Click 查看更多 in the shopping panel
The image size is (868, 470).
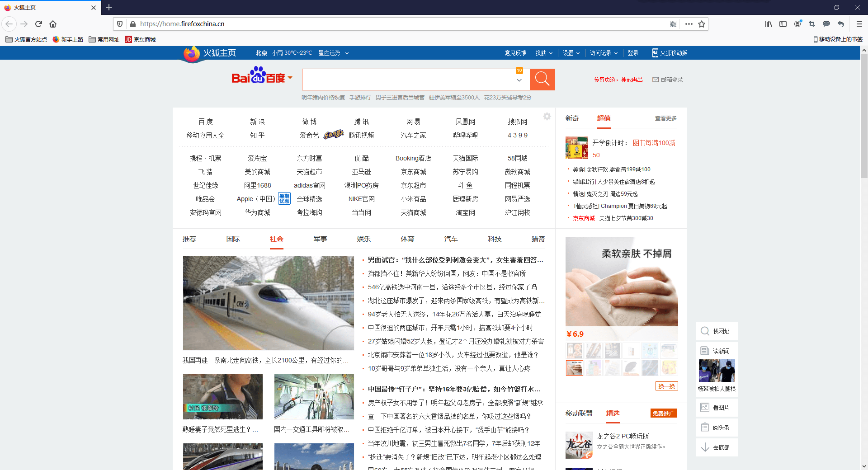665,118
